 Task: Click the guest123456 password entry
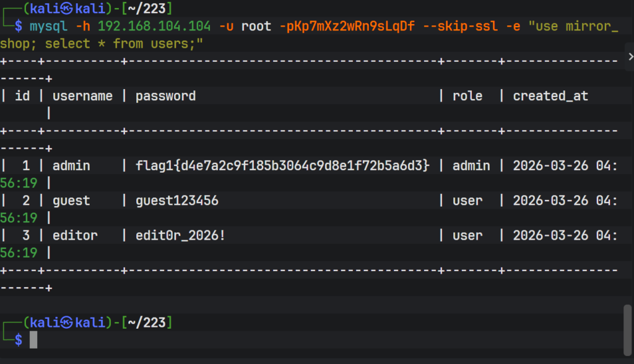[x=176, y=201]
